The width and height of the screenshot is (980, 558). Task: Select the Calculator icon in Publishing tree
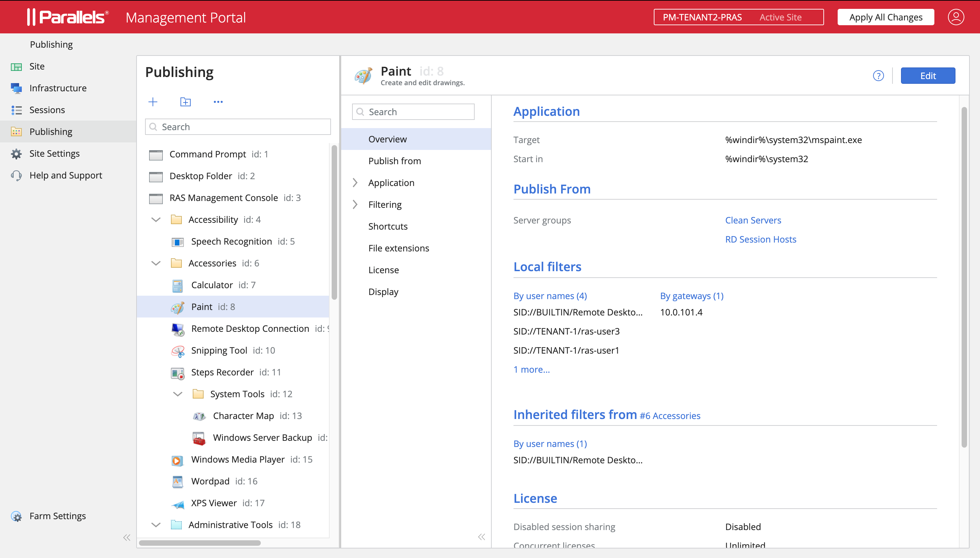(x=177, y=285)
